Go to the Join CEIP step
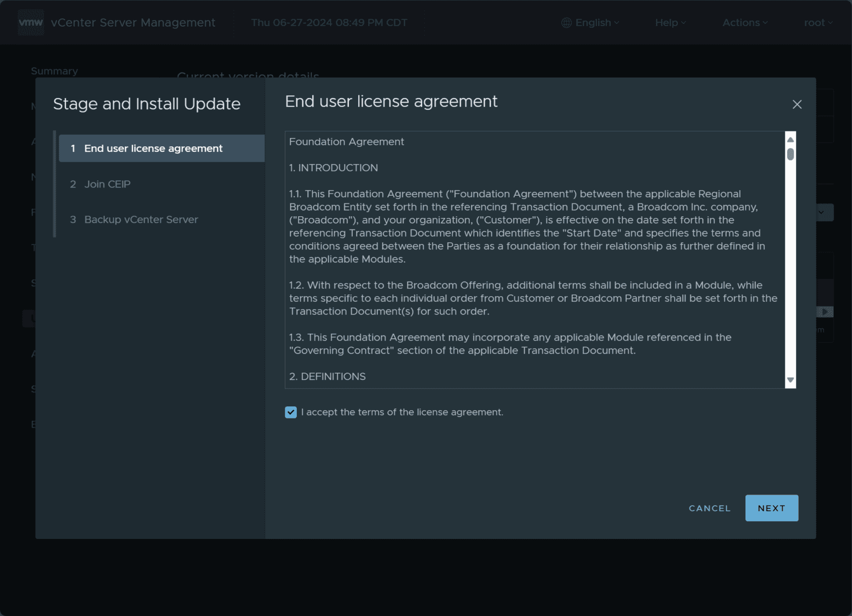Screen dimensions: 852x616 click(107, 184)
